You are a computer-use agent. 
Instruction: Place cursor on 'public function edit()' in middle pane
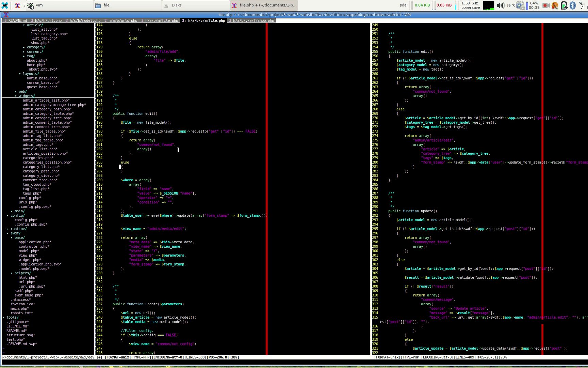(135, 113)
